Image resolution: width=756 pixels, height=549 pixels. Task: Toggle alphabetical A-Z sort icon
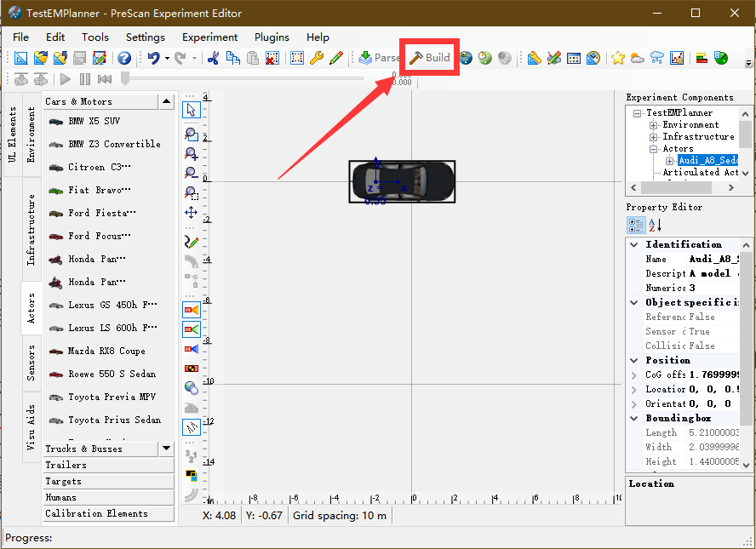click(655, 225)
